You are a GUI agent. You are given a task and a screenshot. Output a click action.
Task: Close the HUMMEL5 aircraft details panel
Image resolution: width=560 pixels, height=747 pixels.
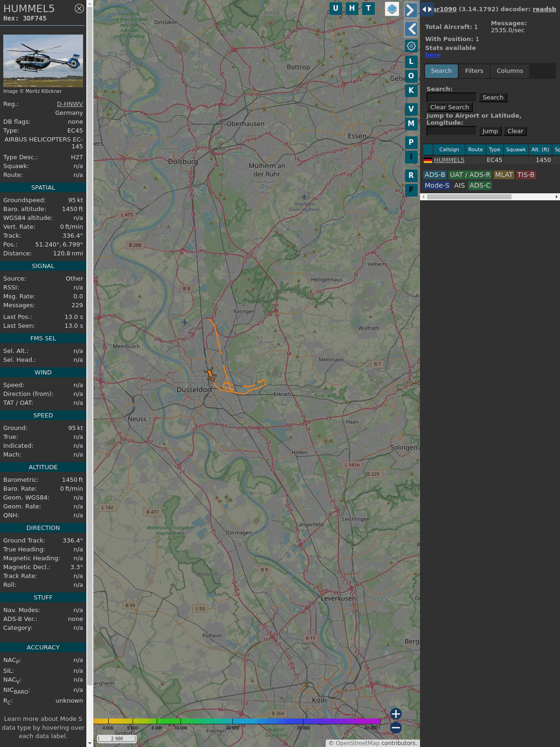tap(79, 8)
